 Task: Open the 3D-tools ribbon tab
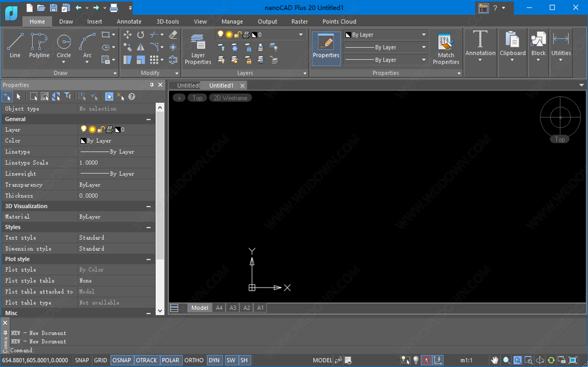pos(168,21)
